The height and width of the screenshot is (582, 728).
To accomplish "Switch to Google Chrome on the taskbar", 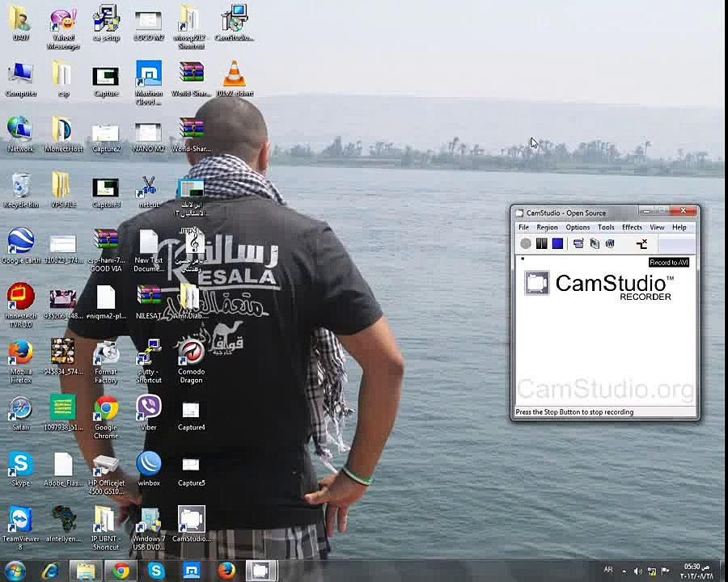I will (x=121, y=571).
